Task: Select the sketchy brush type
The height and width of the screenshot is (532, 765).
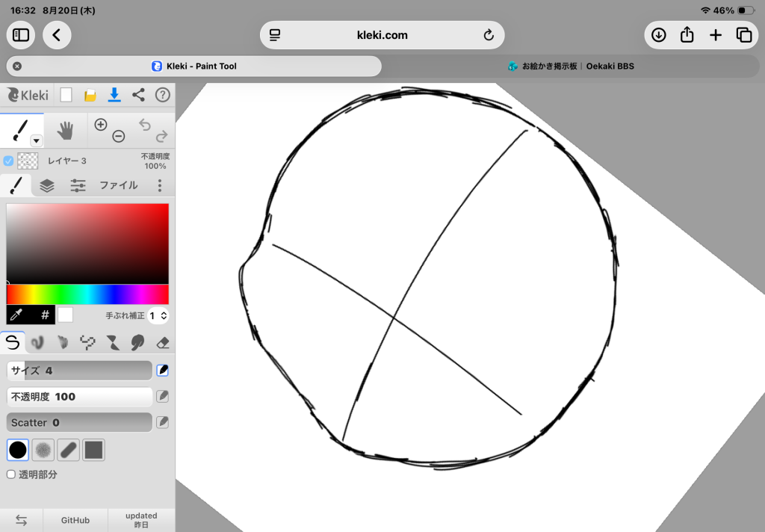Action: click(63, 343)
